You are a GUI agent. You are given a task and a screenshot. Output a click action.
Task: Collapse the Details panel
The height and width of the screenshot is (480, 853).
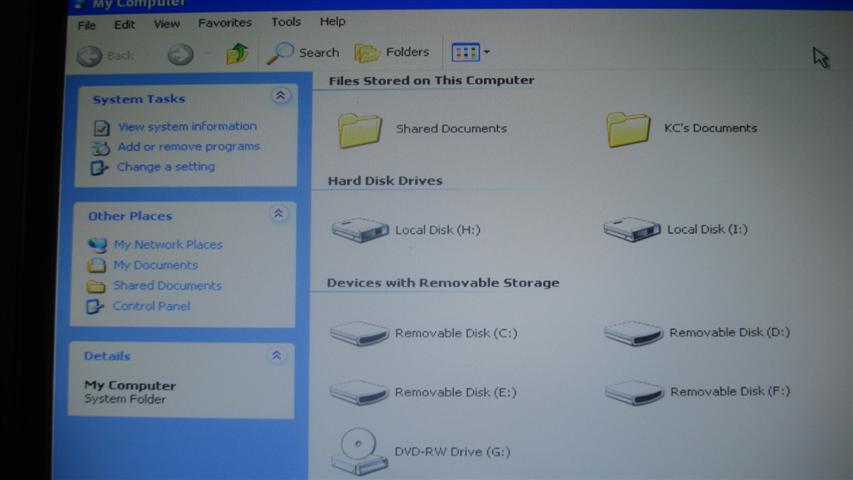[x=276, y=355]
